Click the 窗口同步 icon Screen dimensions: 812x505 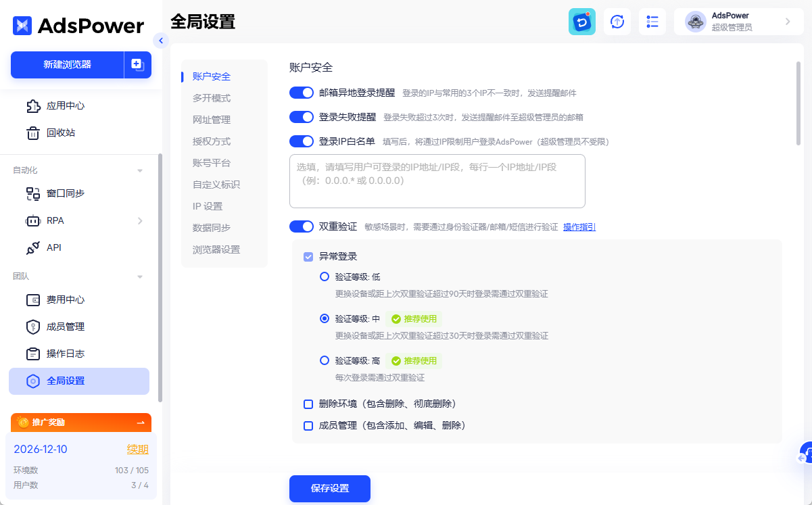coord(33,194)
